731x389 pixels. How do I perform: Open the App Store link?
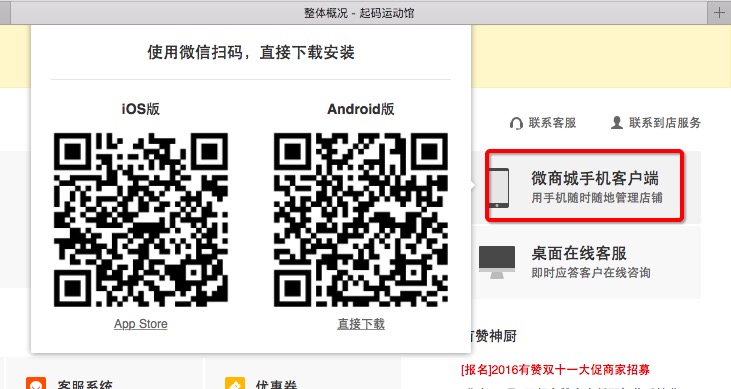[x=141, y=324]
